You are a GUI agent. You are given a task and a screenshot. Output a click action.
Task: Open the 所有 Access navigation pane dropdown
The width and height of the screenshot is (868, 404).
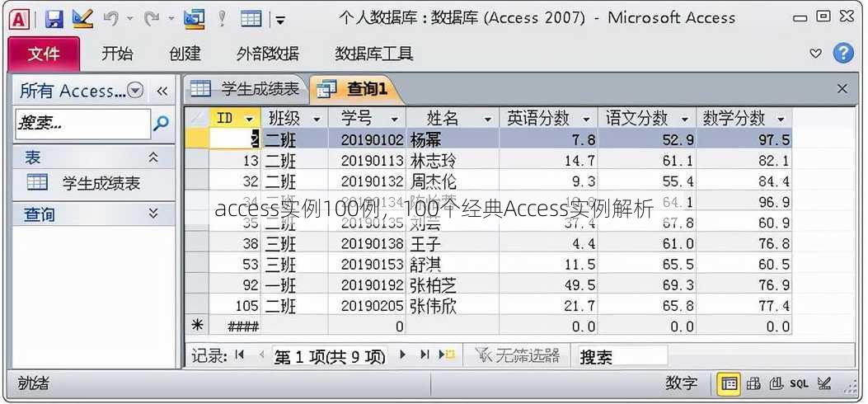[135, 90]
